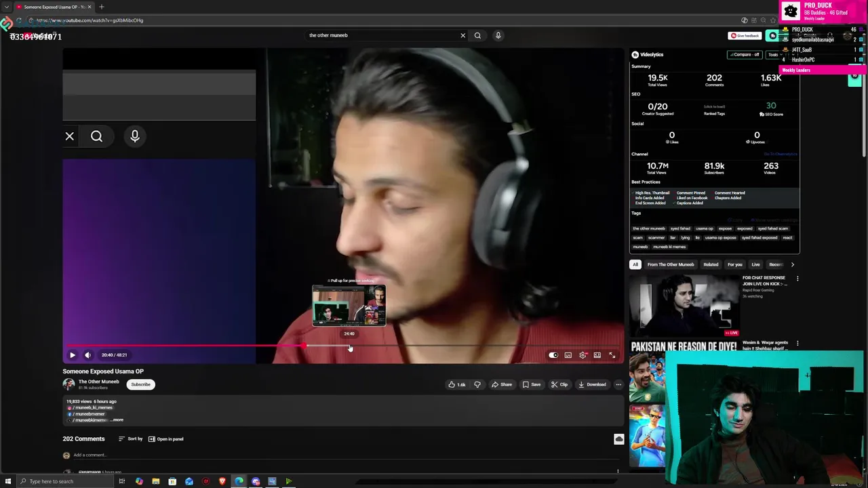Screen dimensions: 868x488
Task: Create a Clip from the video
Action: [559, 385]
